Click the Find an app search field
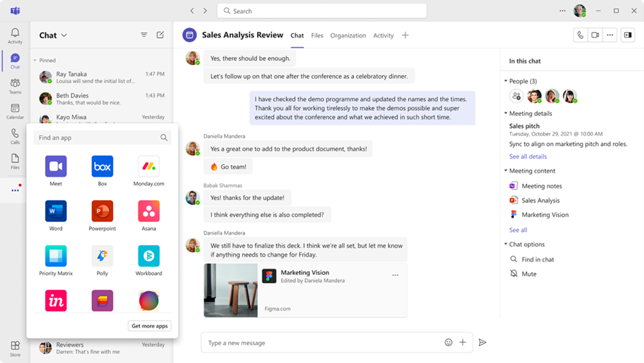This screenshot has height=363, width=644. click(x=95, y=138)
